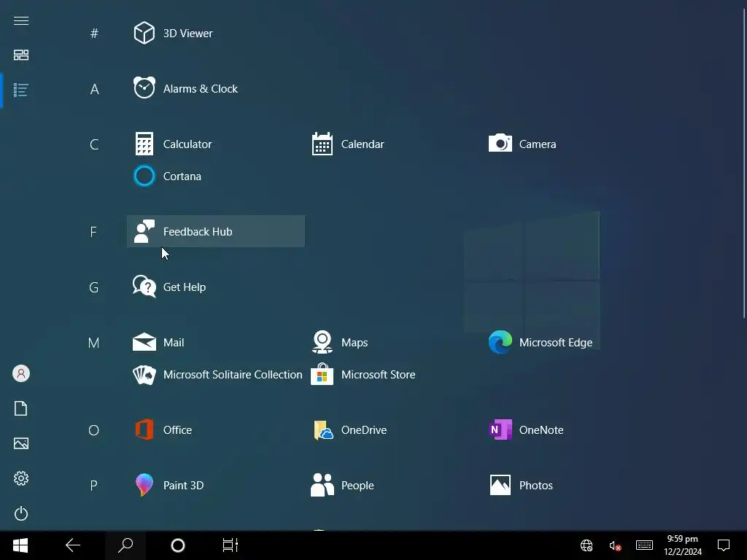Click the letter O section header

pyautogui.click(x=94, y=430)
